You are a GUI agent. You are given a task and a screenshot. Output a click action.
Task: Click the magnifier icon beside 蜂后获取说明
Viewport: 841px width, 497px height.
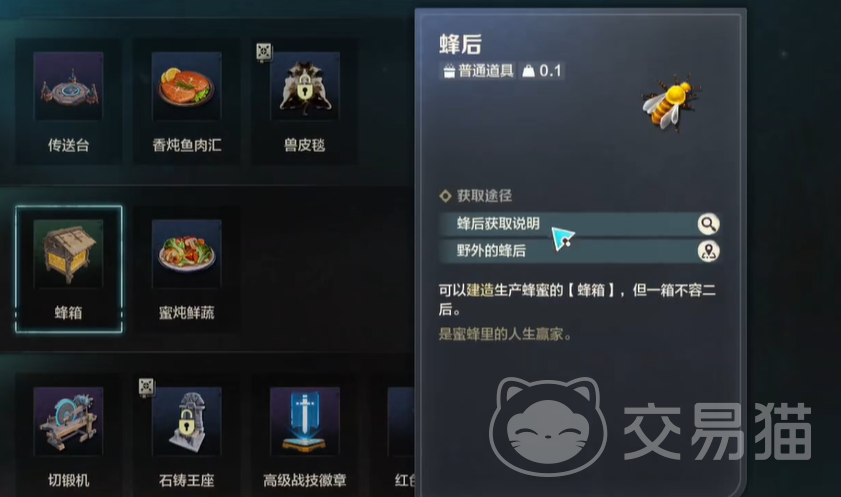(x=708, y=224)
